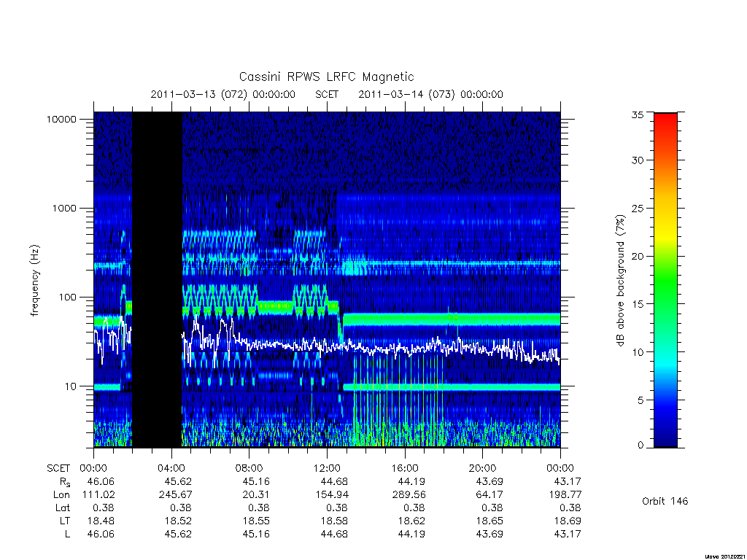Select the end timestamp '2011-03-14 (073) 00:00:00'
747x560 pixels.
tap(430, 94)
